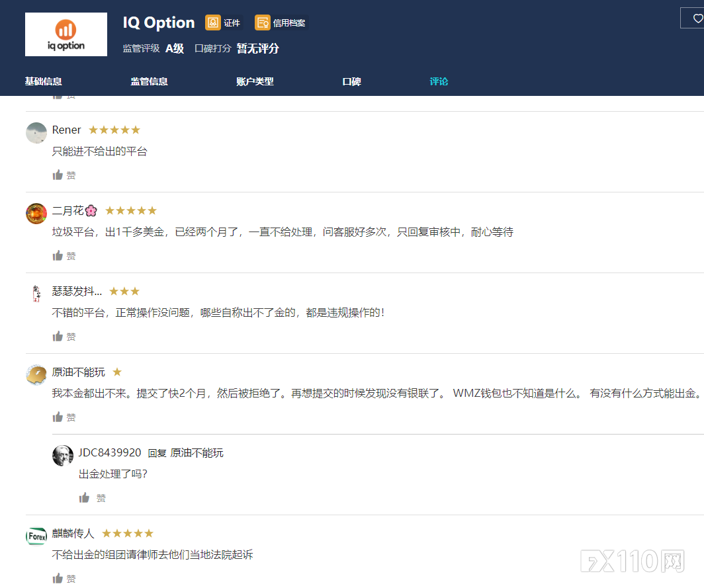704x588 pixels.
Task: Click username JDC8439920
Action: point(110,452)
